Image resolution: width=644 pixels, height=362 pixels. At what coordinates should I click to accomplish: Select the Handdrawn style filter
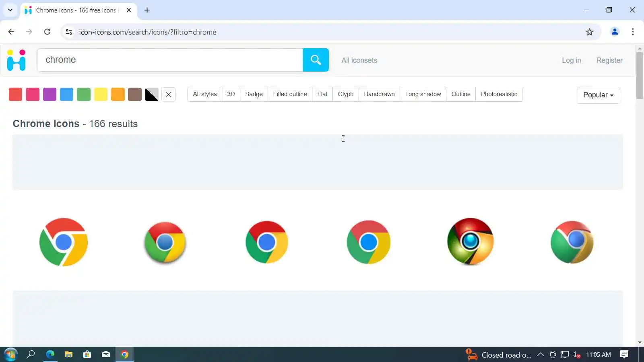point(379,94)
